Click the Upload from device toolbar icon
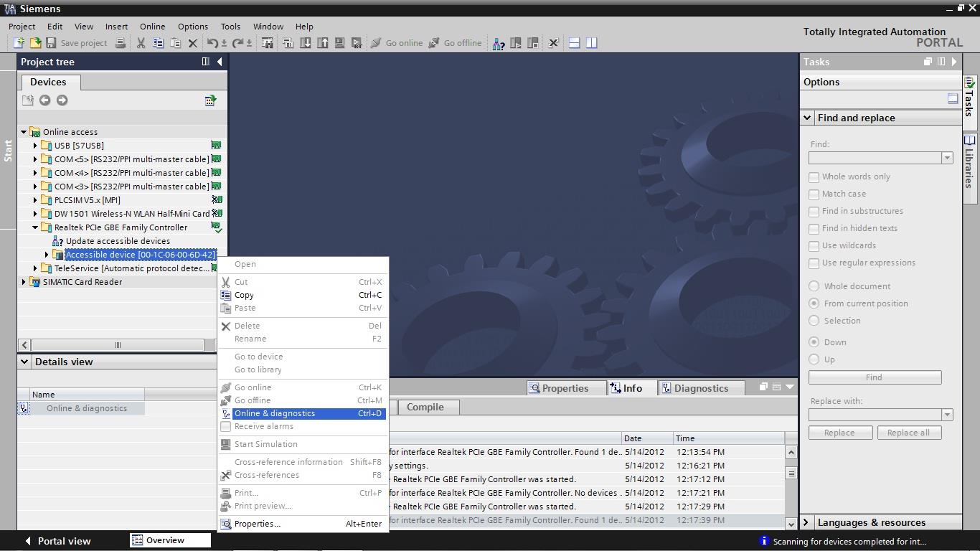980x551 pixels. pos(323,43)
